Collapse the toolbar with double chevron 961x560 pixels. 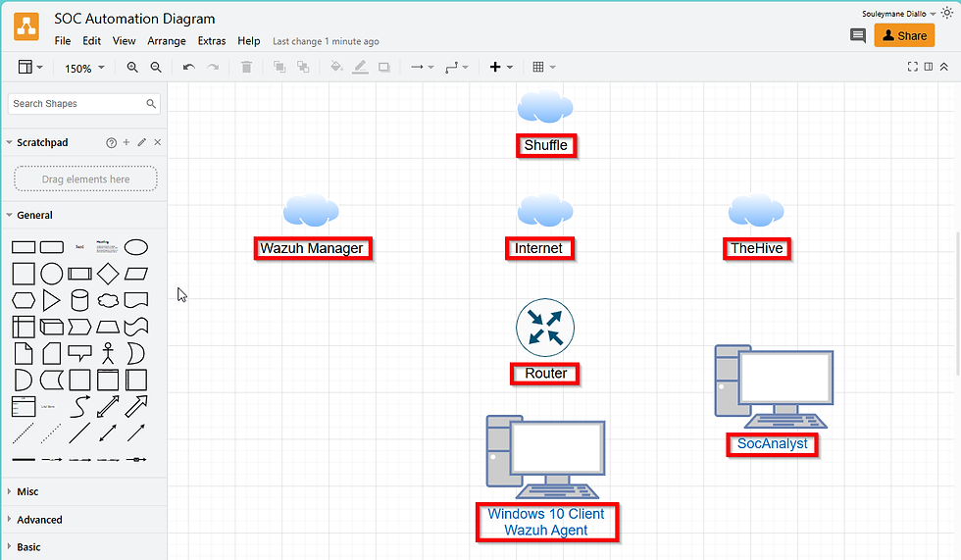(943, 67)
